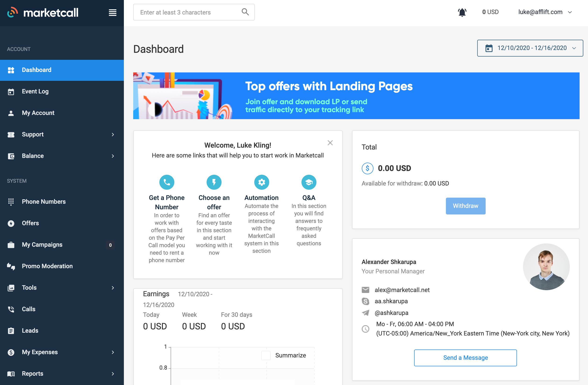Screen dimensions: 588x385
Task: Click the Calls phone icon in sidebar
Action: click(11, 309)
